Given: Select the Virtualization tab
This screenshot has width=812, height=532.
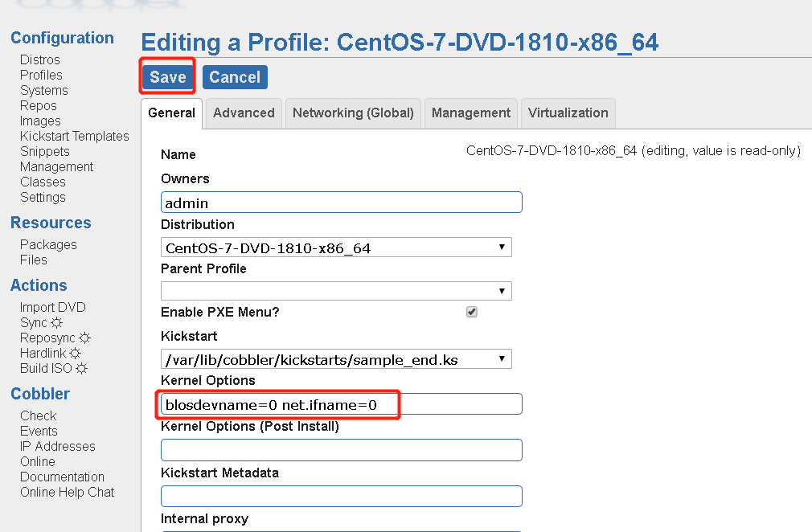Looking at the screenshot, I should tap(568, 113).
